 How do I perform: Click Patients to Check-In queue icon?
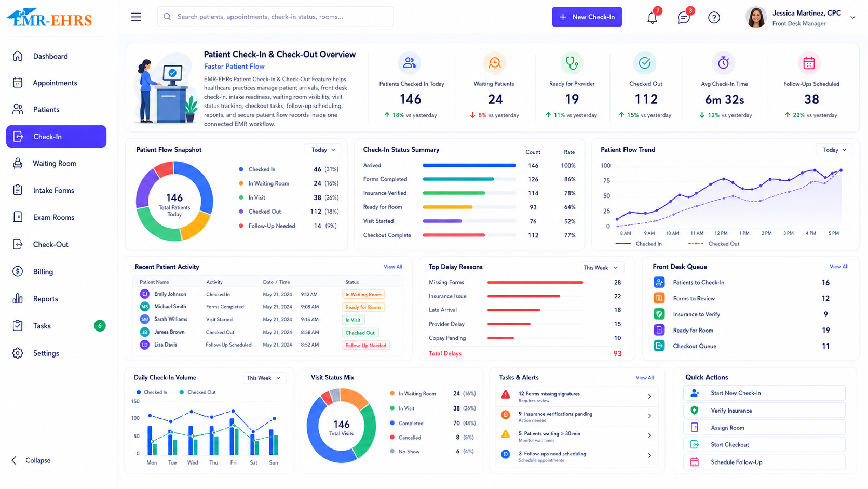pos(659,282)
